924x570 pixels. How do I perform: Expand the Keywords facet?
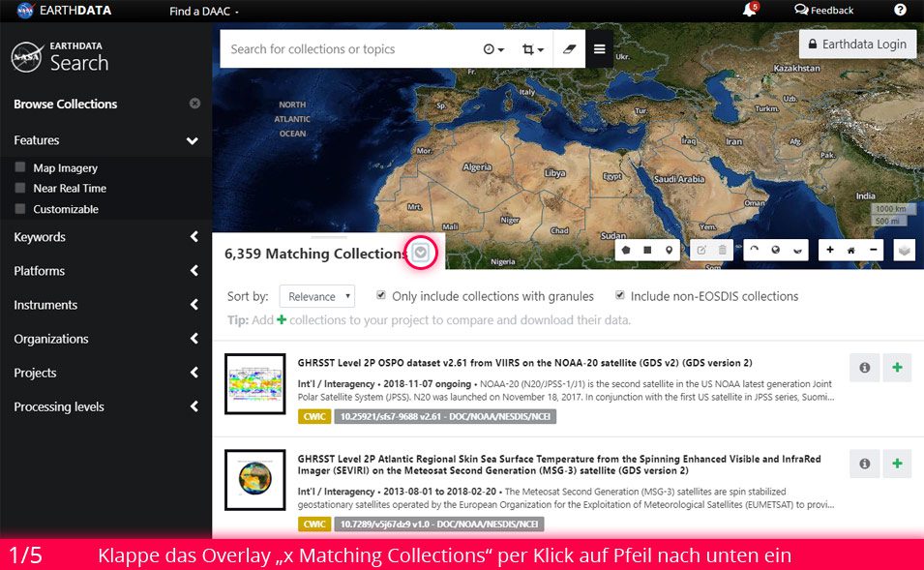click(x=106, y=237)
